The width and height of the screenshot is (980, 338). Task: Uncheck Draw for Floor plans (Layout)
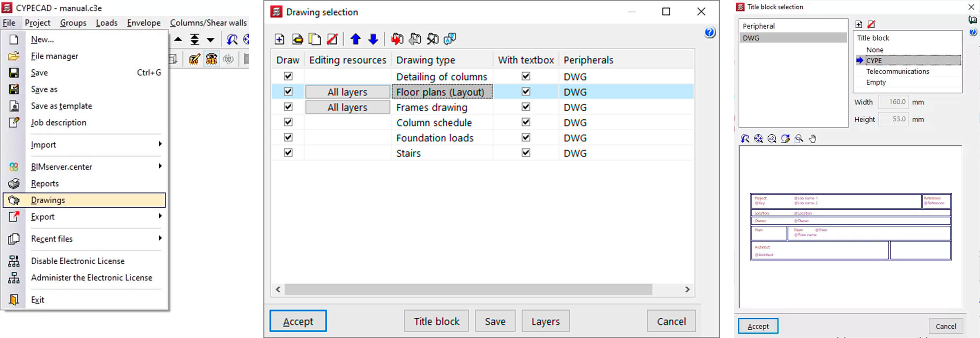[x=288, y=91]
